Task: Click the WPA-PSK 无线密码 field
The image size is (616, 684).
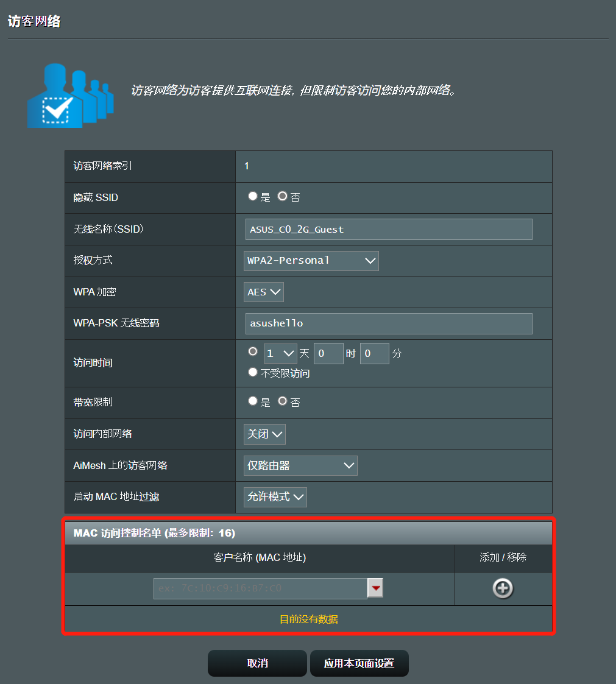Action: (x=389, y=323)
